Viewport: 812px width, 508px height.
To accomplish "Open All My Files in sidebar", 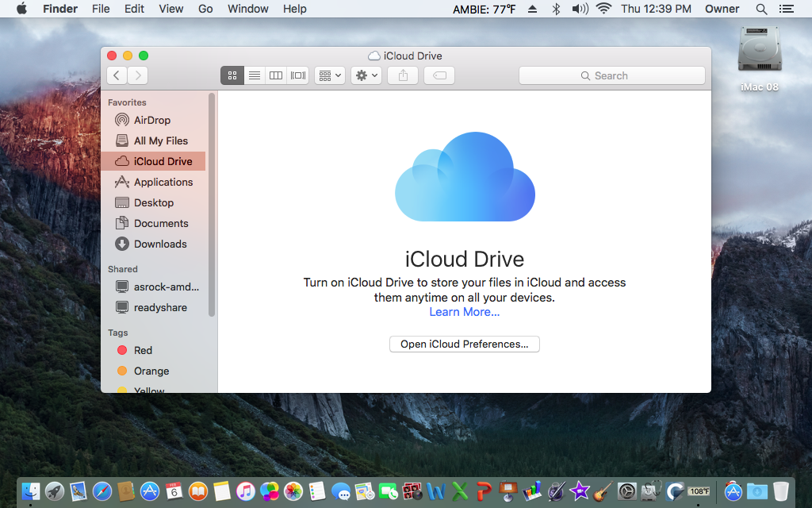I will coord(153,141).
